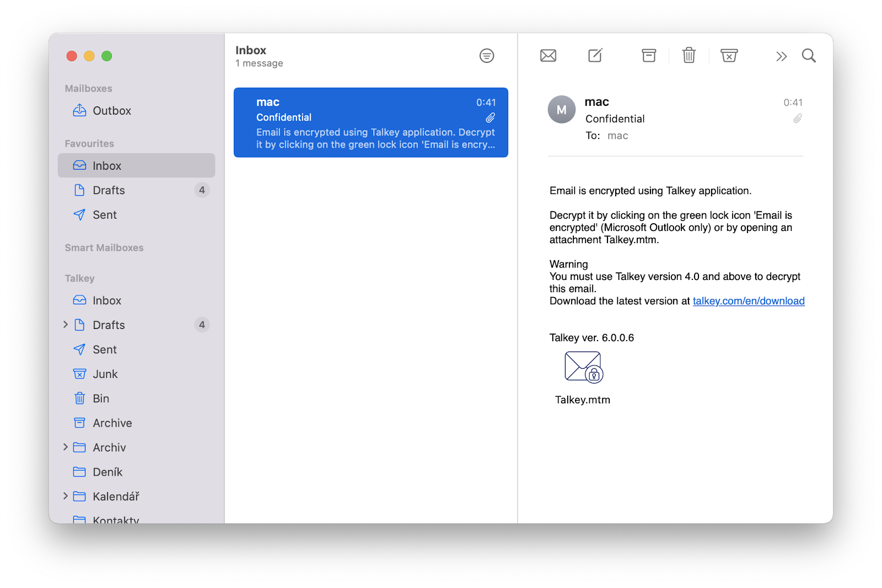Screen dimensions: 882x588
Task: Open Drafts under Favourites
Action: pos(136,190)
